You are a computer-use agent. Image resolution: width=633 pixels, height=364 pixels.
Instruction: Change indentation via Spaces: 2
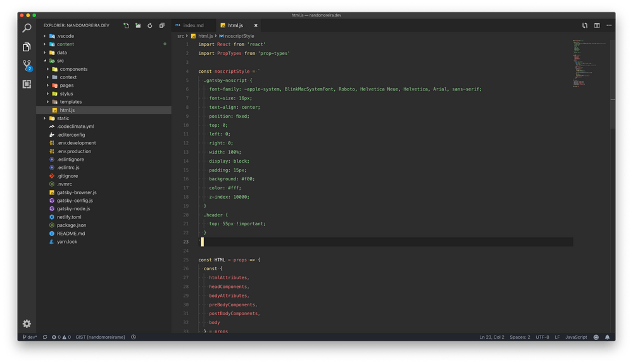click(520, 337)
